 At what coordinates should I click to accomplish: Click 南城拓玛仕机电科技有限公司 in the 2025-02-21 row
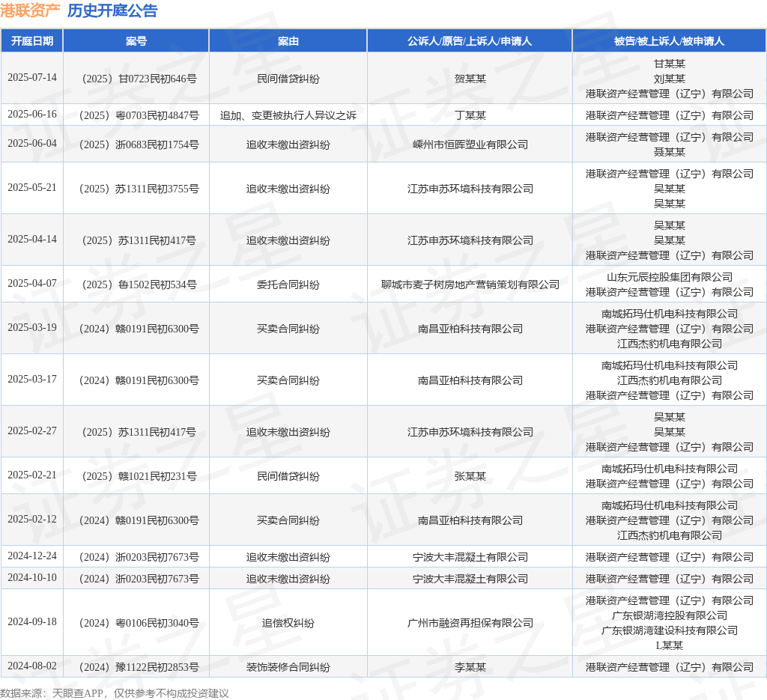pos(669,469)
